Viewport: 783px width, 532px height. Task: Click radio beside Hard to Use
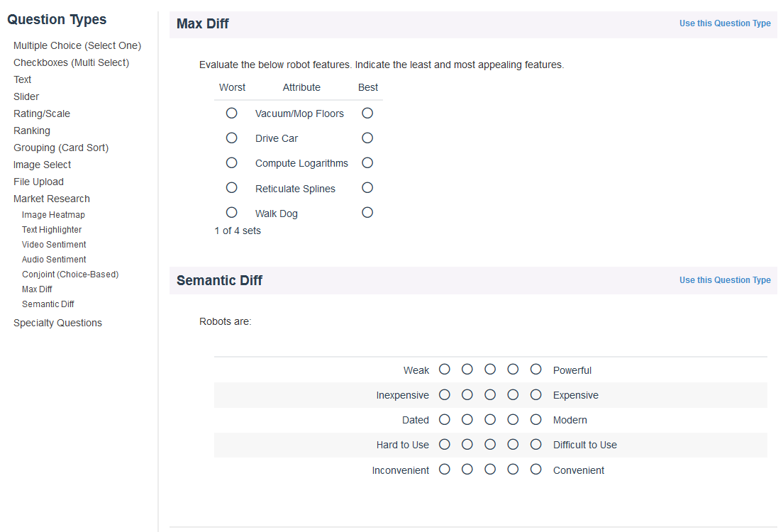pyautogui.click(x=445, y=445)
